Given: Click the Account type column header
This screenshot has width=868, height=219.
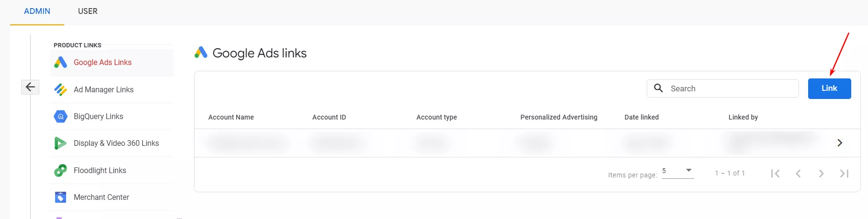Looking at the screenshot, I should tap(436, 117).
